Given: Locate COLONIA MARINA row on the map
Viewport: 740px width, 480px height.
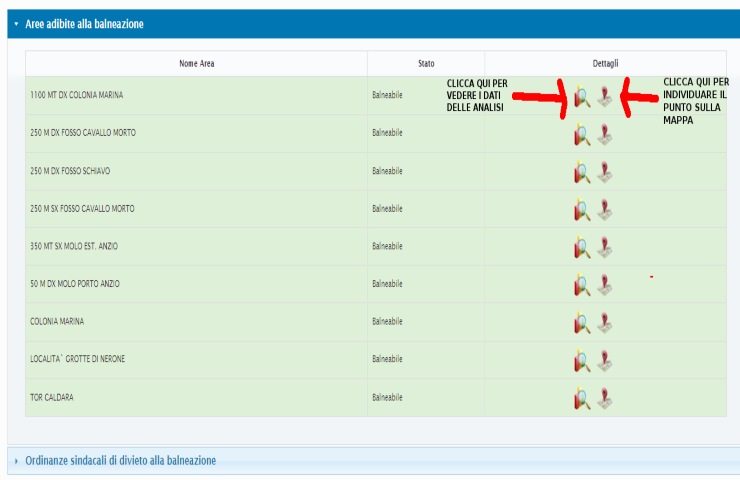Looking at the screenshot, I should [604, 323].
